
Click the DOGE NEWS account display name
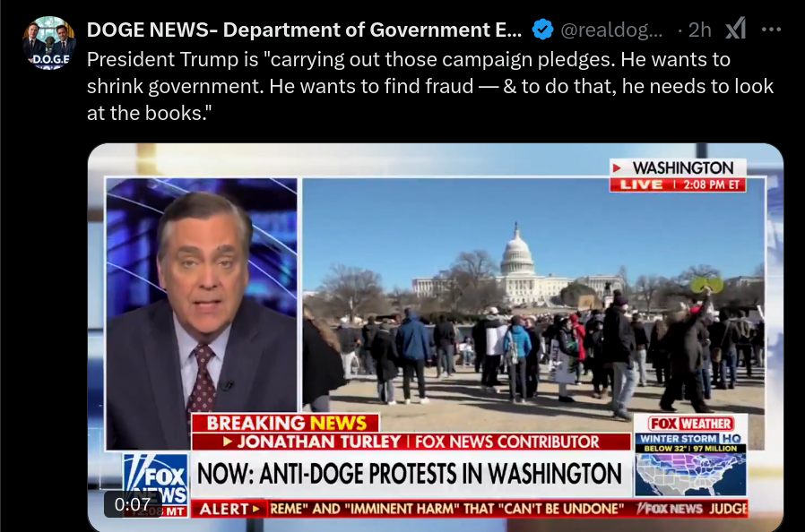point(304,30)
